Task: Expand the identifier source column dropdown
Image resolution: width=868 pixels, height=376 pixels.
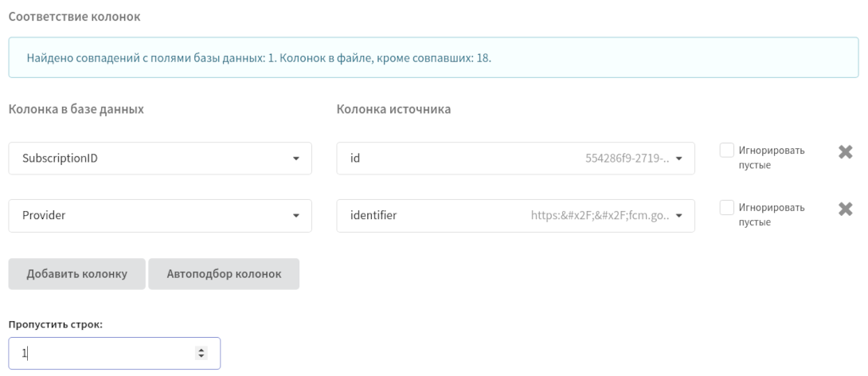Action: click(x=515, y=215)
